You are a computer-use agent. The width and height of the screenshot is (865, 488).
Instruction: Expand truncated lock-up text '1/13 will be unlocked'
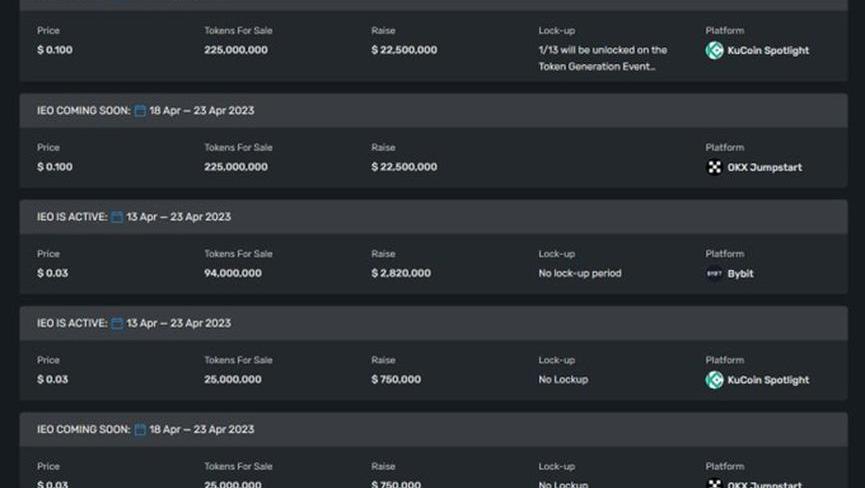tap(602, 58)
